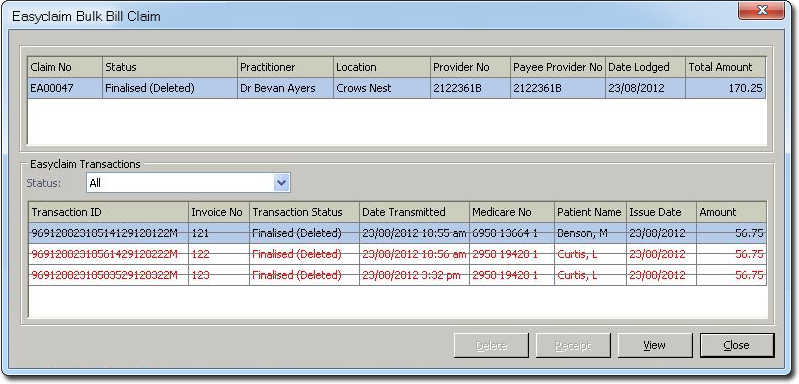Click the View button
This screenshot has width=799, height=384.
click(655, 345)
